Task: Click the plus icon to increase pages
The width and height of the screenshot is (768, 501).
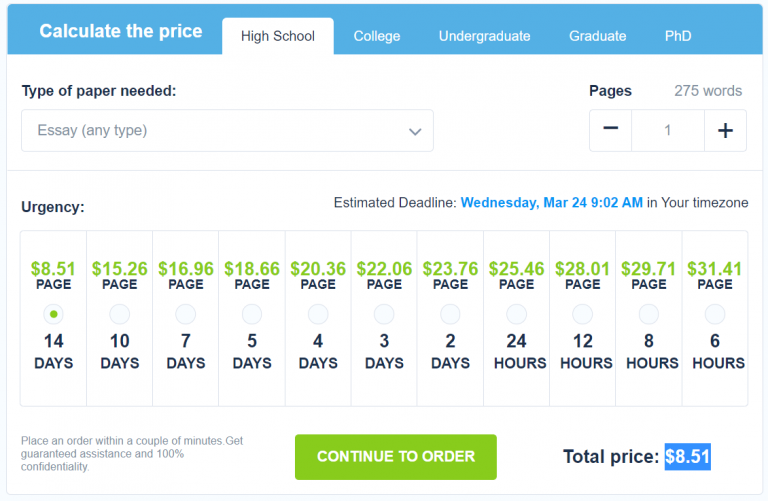Action: [x=726, y=130]
